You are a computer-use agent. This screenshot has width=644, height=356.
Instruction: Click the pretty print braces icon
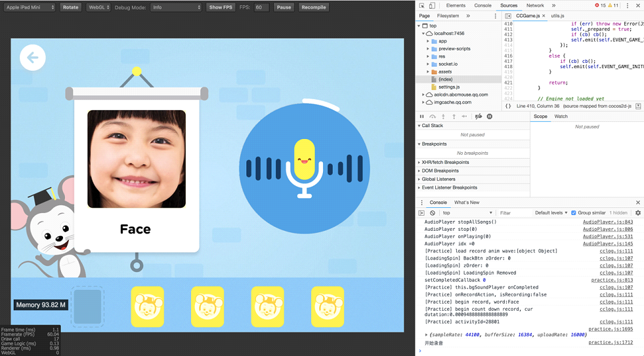pos(508,106)
